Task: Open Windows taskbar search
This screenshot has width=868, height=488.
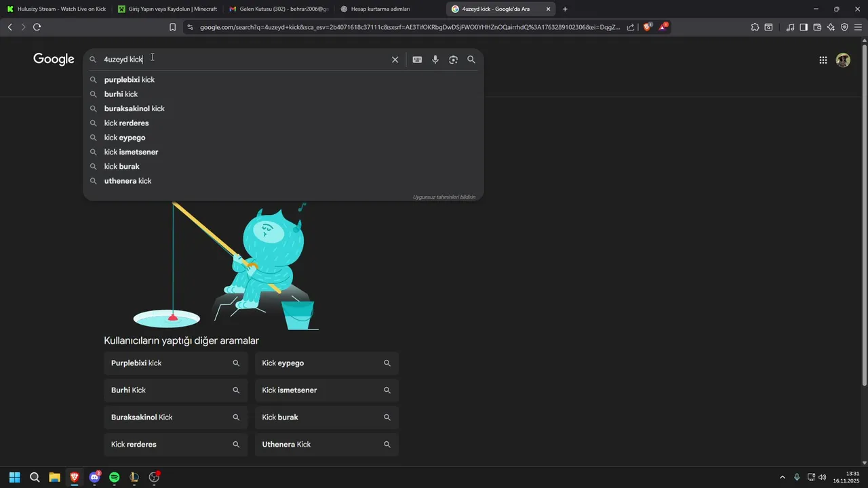Action: point(35,477)
